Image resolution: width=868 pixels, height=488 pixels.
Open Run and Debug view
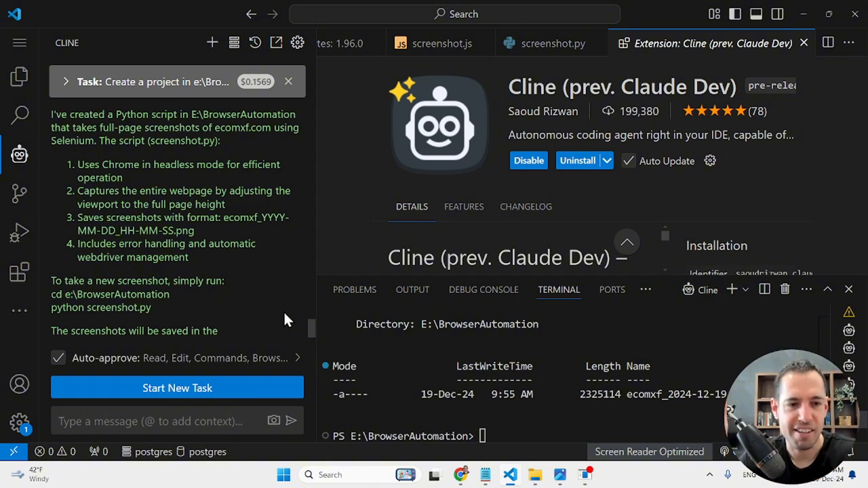click(x=19, y=233)
